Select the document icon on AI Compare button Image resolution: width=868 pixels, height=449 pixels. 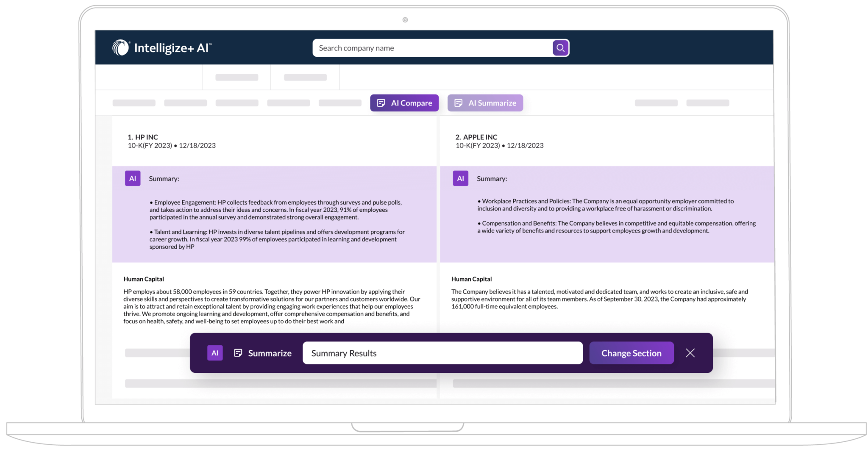[381, 103]
